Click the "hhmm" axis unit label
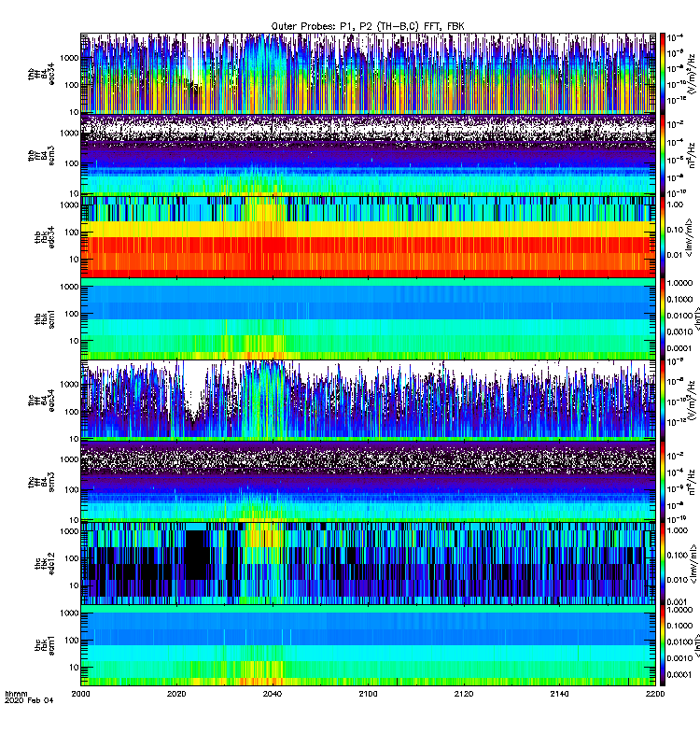The image size is (700, 747). (x=16, y=694)
